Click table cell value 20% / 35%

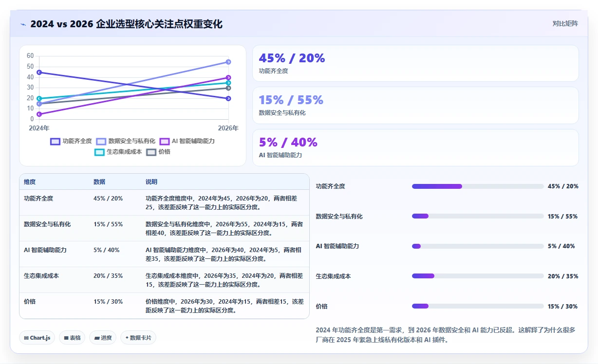108,276
